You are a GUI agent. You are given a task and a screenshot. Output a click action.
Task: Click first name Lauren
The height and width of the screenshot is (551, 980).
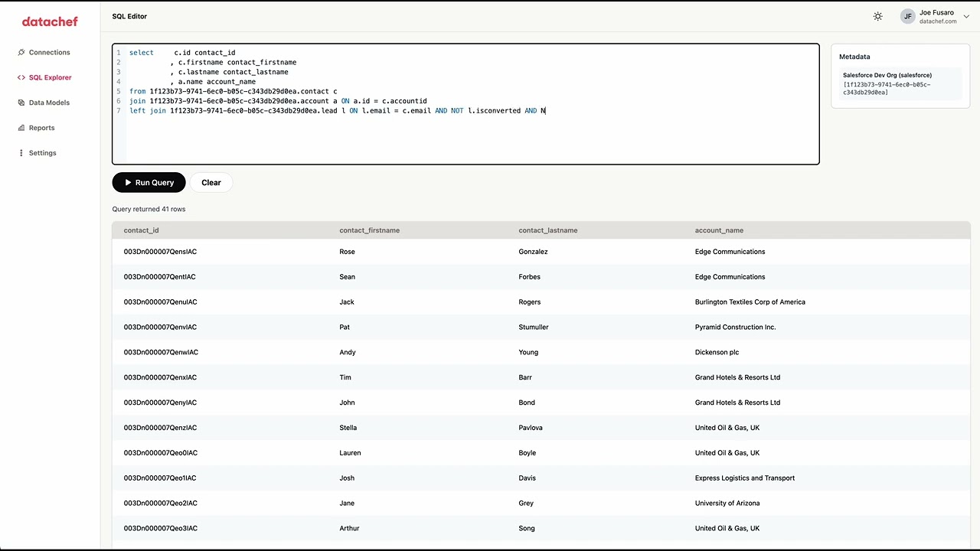[350, 453]
